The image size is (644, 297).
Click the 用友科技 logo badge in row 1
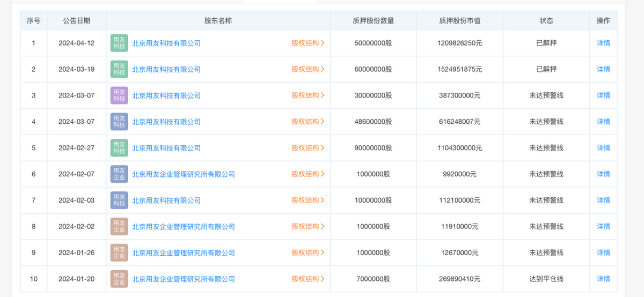tap(119, 43)
